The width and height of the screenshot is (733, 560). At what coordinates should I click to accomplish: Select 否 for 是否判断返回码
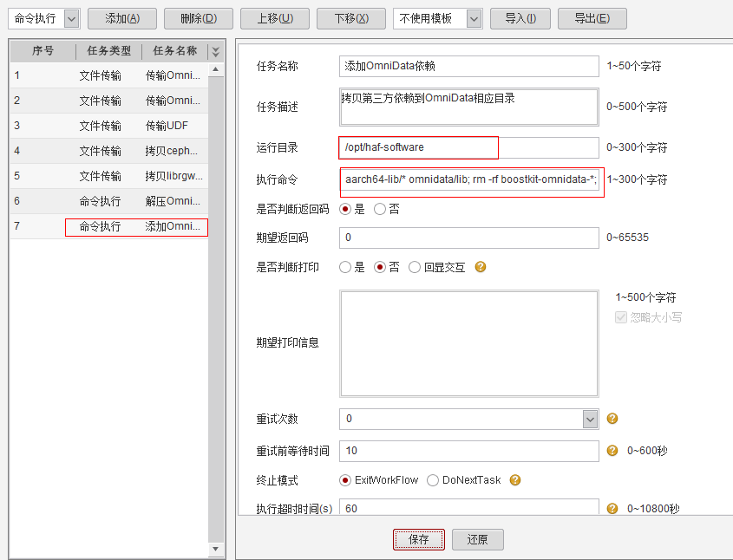coord(380,209)
